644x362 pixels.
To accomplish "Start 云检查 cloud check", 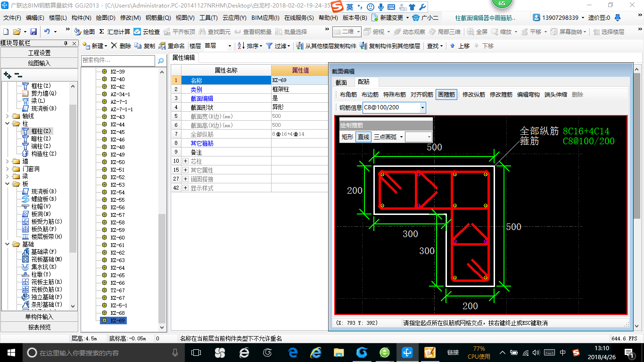I will coord(147,32).
